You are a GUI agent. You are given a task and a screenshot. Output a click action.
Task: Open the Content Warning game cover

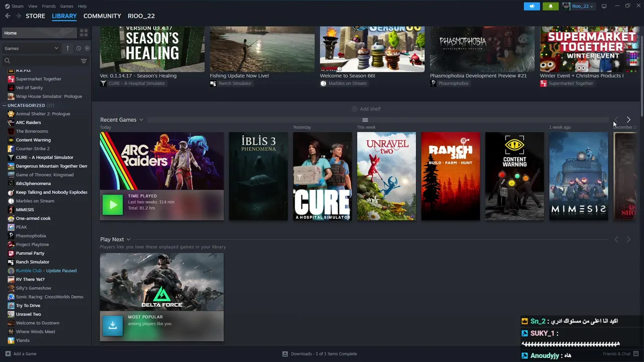pos(515,176)
